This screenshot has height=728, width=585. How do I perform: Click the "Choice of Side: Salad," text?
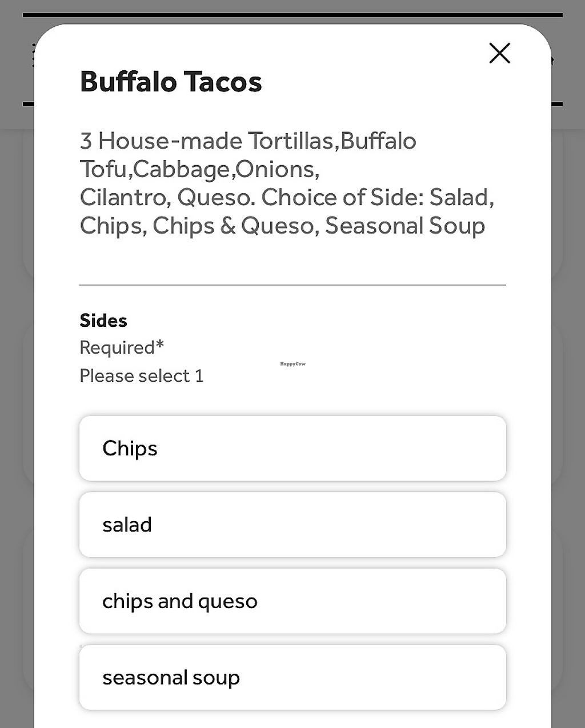tap(378, 198)
